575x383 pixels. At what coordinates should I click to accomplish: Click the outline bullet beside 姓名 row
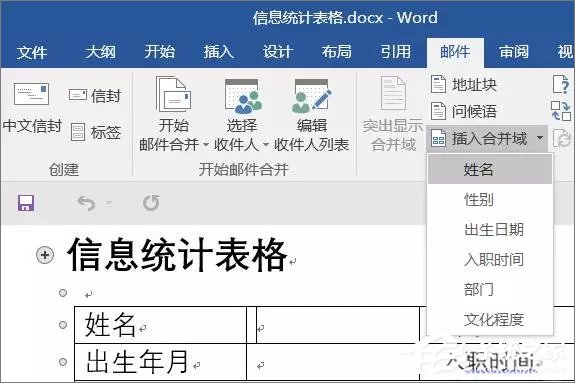click(x=63, y=325)
